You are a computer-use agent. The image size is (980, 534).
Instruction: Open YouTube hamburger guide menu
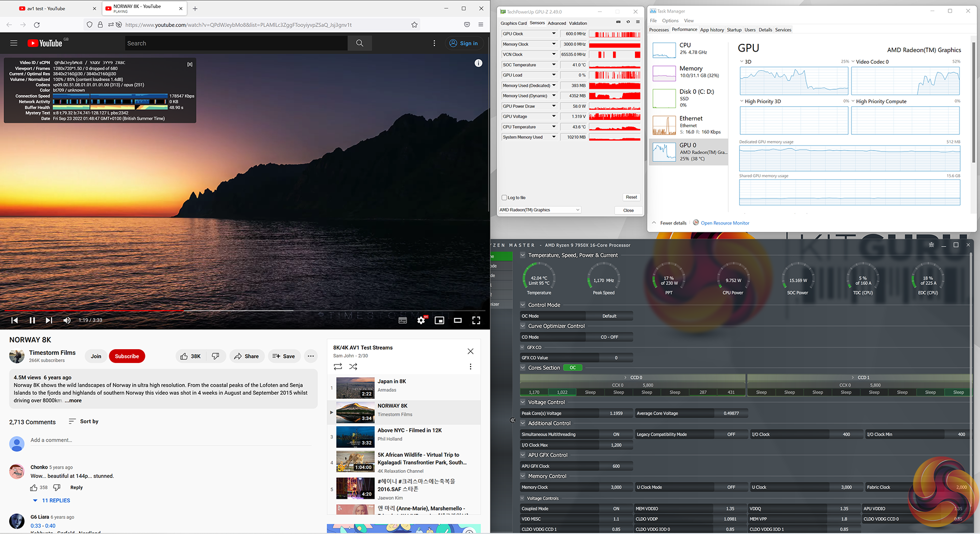[14, 43]
